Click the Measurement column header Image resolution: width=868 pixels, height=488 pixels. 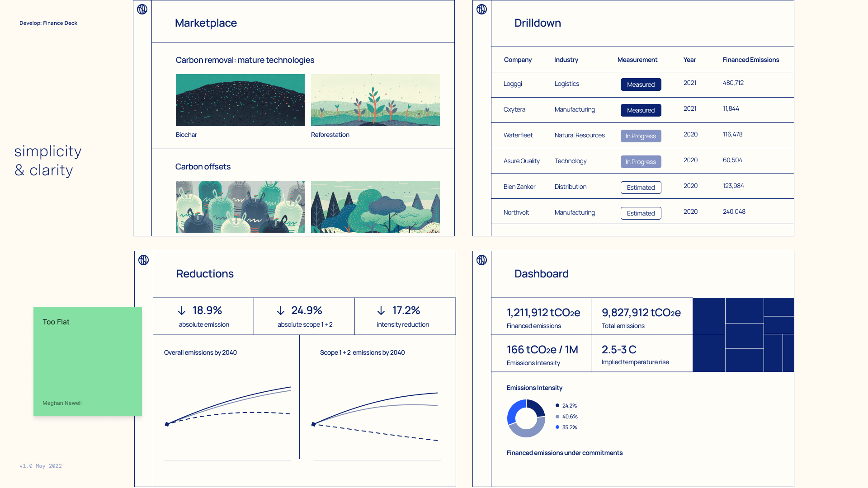(637, 60)
